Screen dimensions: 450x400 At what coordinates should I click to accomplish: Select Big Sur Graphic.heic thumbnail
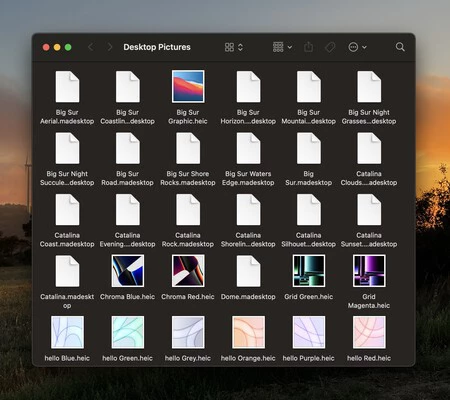point(188,86)
